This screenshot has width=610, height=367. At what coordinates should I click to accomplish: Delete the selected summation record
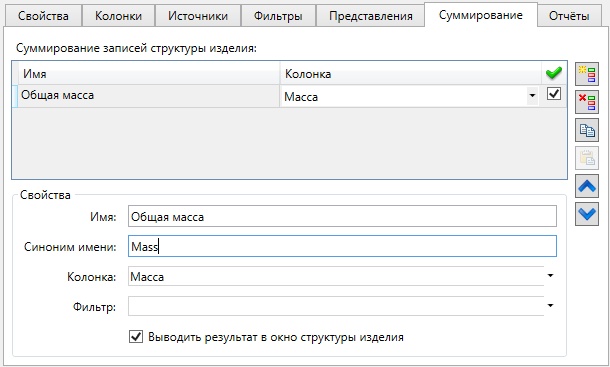pyautogui.click(x=587, y=102)
